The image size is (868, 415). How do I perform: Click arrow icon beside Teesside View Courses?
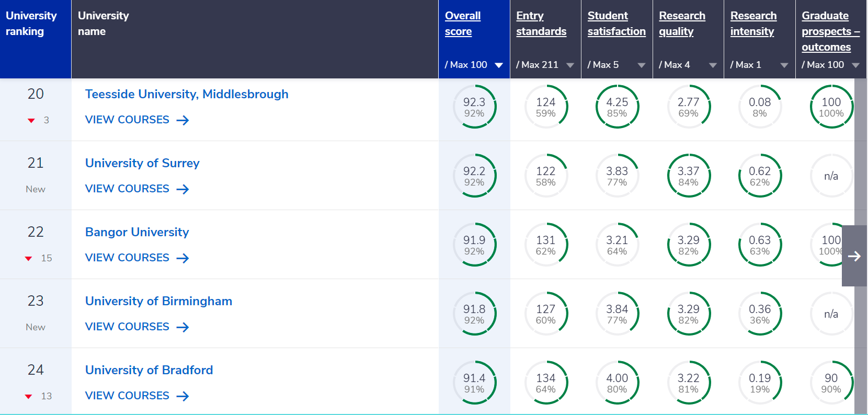click(x=182, y=120)
